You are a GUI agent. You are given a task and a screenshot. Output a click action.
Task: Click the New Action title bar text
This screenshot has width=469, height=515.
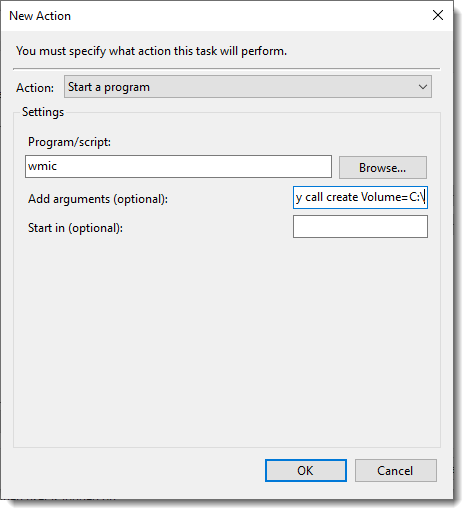[40, 16]
